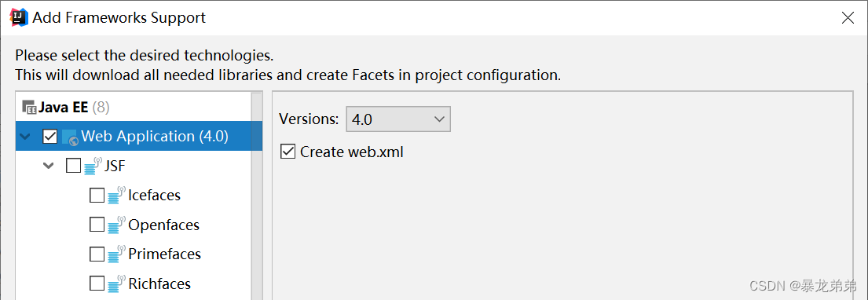Click the IntelliJ IDEA logo in title bar
Image resolution: width=868 pixels, height=300 pixels.
pos(18,17)
